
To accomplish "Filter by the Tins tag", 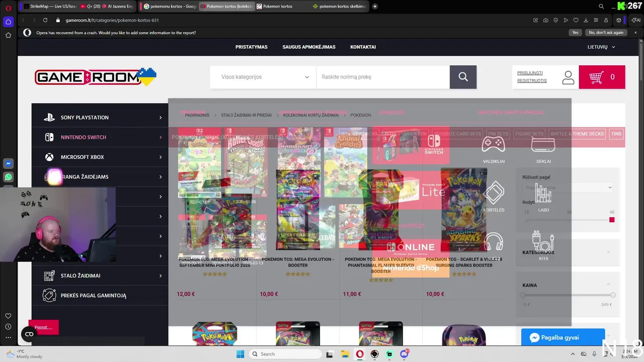I will tap(616, 134).
